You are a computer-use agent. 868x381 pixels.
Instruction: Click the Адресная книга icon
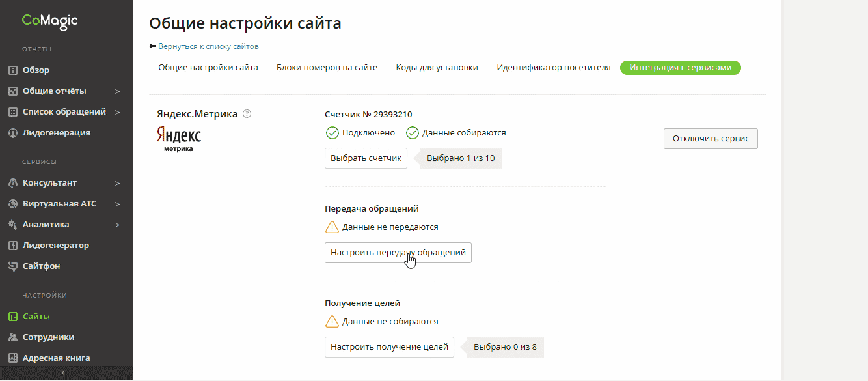(x=12, y=358)
